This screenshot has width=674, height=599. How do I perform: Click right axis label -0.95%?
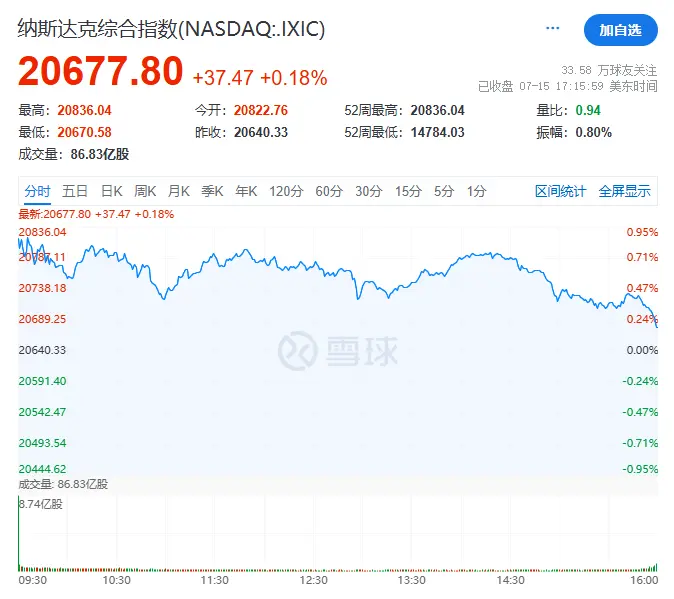(x=640, y=469)
